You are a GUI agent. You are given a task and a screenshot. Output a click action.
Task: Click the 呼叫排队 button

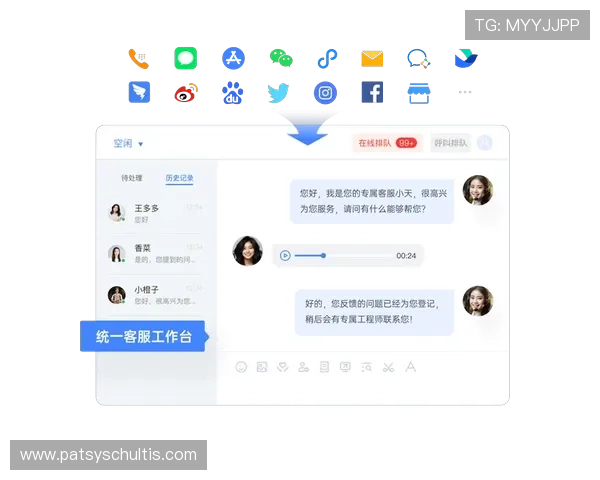pyautogui.click(x=451, y=143)
